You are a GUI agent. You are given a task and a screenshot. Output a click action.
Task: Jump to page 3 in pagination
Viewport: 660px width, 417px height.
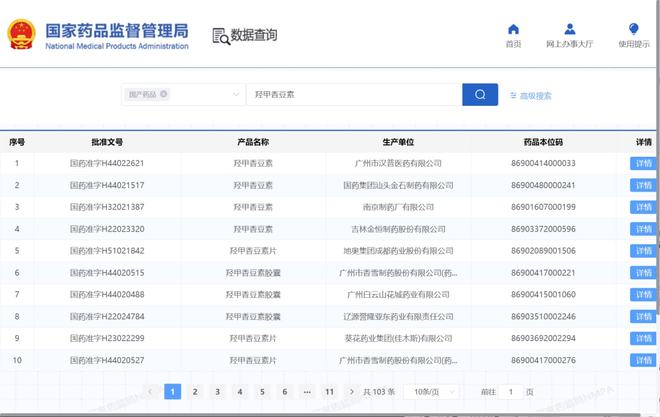(216, 392)
